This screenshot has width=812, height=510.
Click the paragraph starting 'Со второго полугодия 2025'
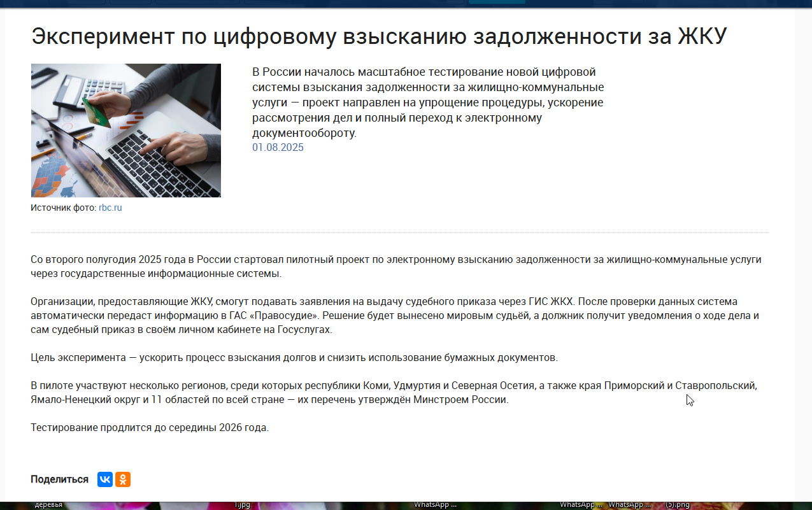396,267
